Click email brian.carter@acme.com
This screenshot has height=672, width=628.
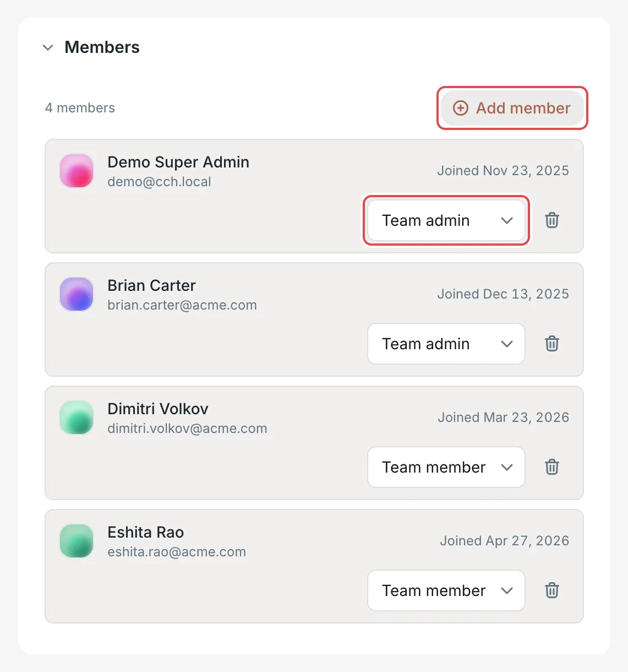point(182,305)
